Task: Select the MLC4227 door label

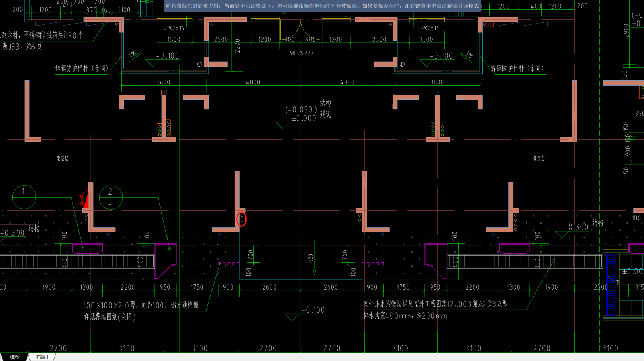Action: (x=301, y=53)
